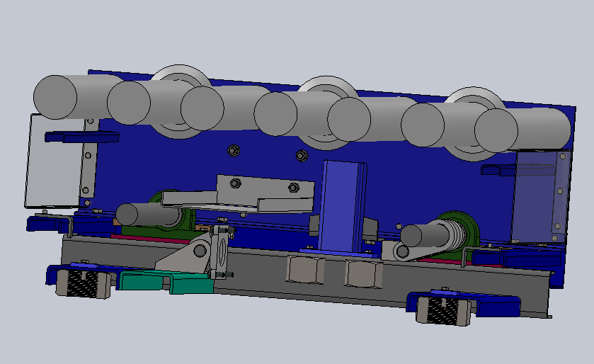The width and height of the screenshot is (594, 364).
Task: Select the vertical blue channel post
Action: (343, 206)
